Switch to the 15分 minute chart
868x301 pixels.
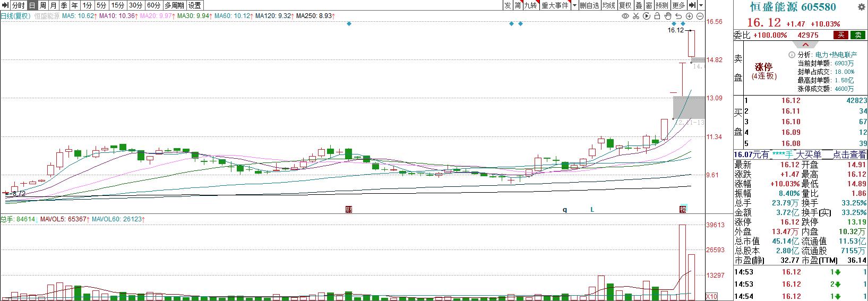click(118, 5)
